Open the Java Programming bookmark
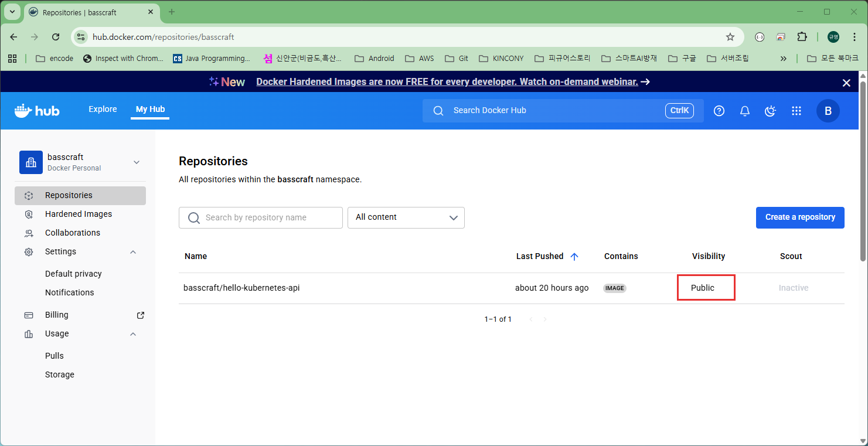This screenshot has width=868, height=446. coord(212,59)
